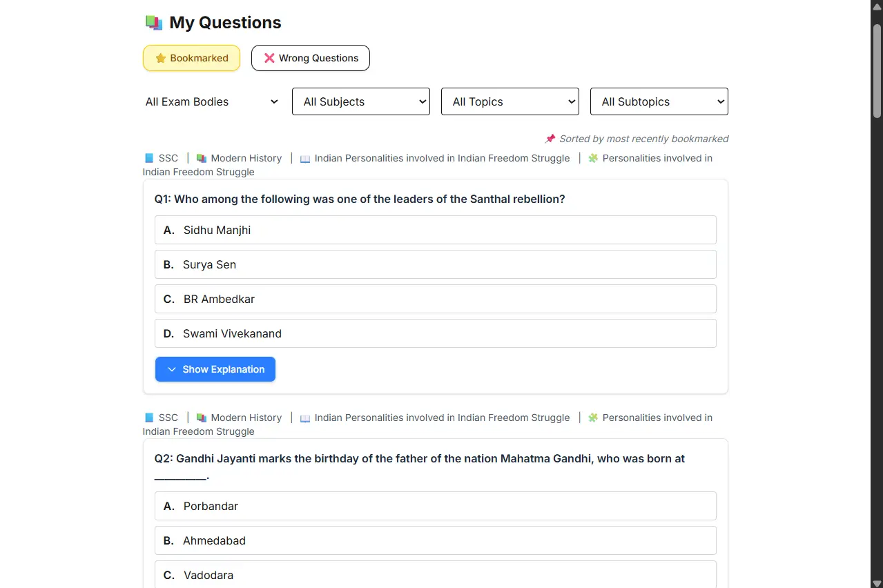Select Porbandar answer for Q2
883x588 pixels.
436,506
